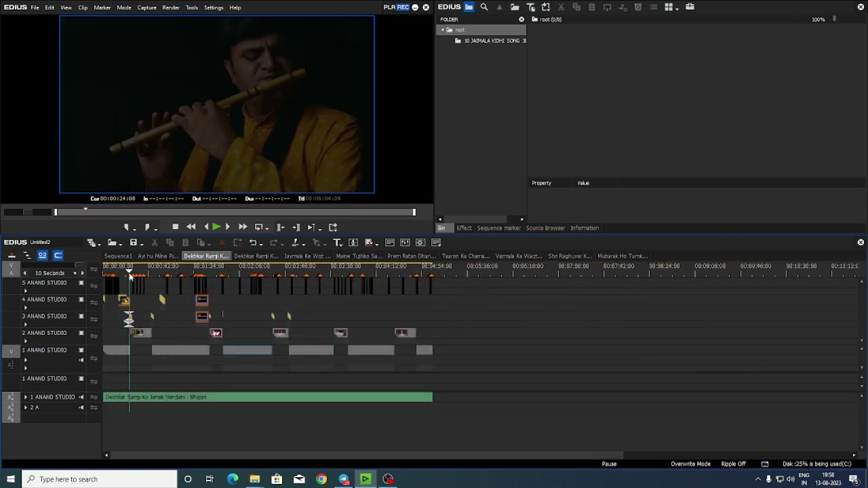This screenshot has width=868, height=488.
Task: Toggle video mute on 3 ANAND STUDIO track
Action: tap(81, 317)
